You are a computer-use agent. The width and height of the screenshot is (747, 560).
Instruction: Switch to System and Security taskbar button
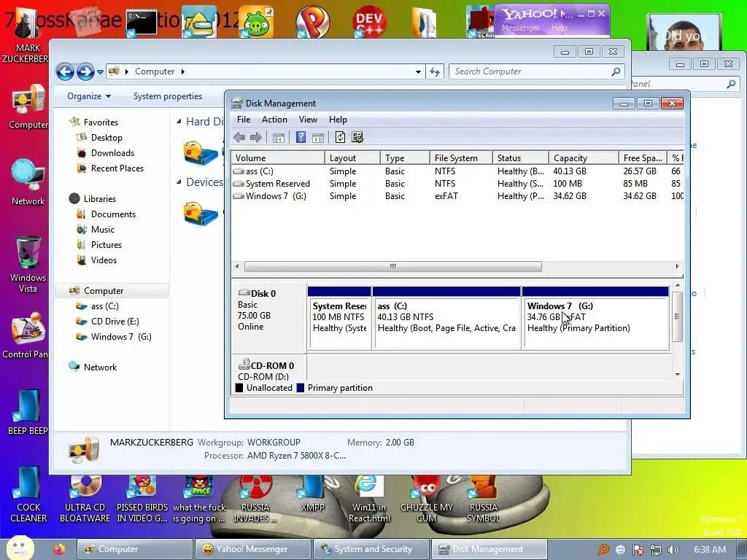[x=371, y=549]
